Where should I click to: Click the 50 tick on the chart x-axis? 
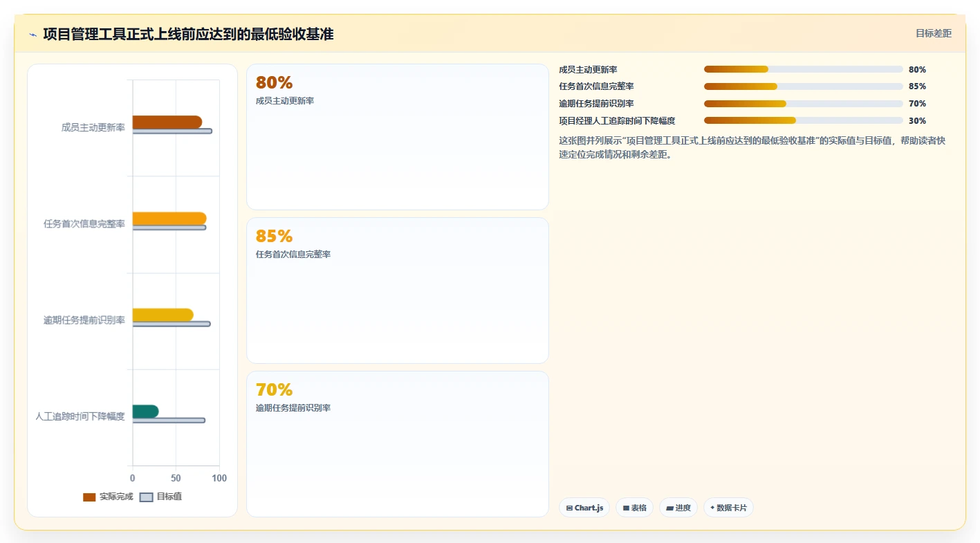tap(176, 478)
